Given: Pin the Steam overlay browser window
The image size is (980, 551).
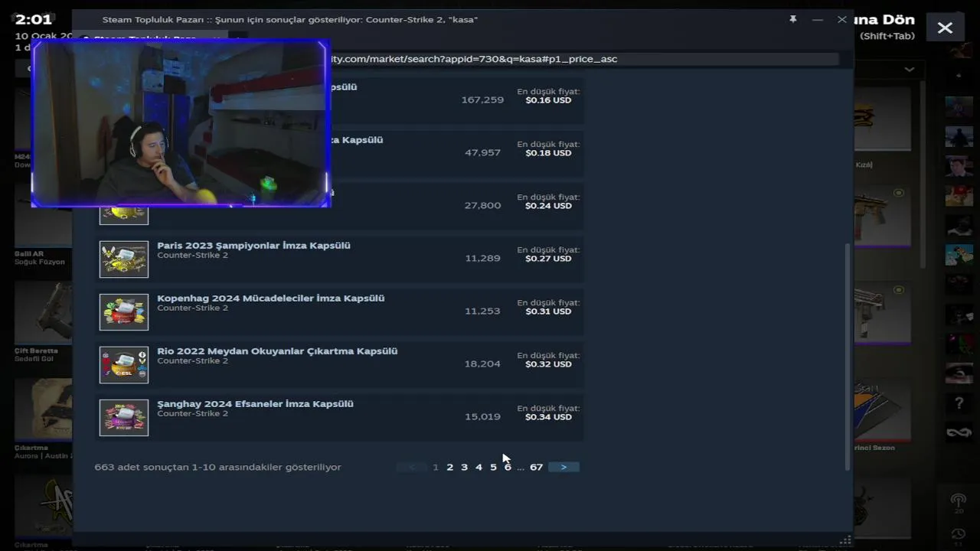Looking at the screenshot, I should coord(793,19).
